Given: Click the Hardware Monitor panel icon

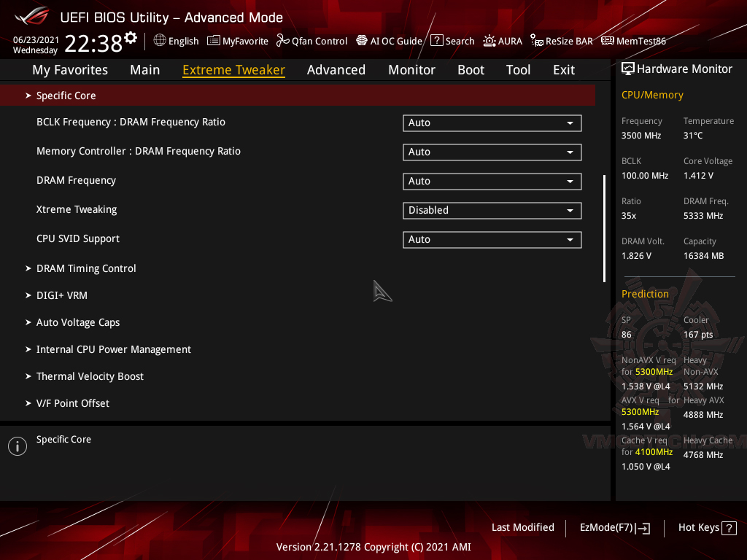Looking at the screenshot, I should click(x=629, y=68).
